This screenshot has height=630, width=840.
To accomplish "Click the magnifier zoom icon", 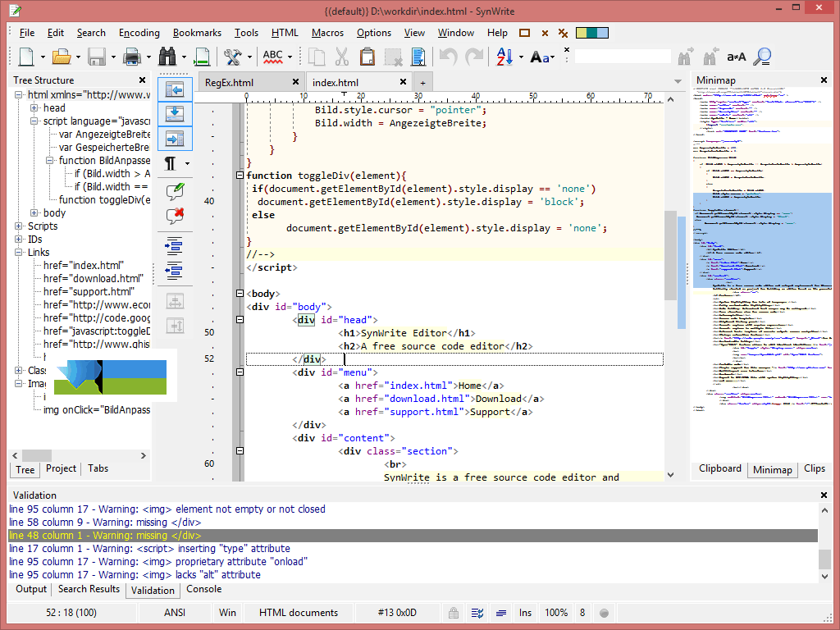I will click(x=762, y=57).
